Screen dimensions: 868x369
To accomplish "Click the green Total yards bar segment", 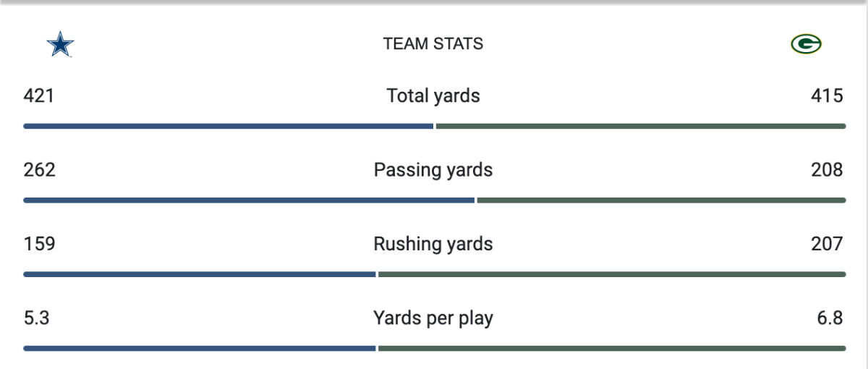I will 640,126.
